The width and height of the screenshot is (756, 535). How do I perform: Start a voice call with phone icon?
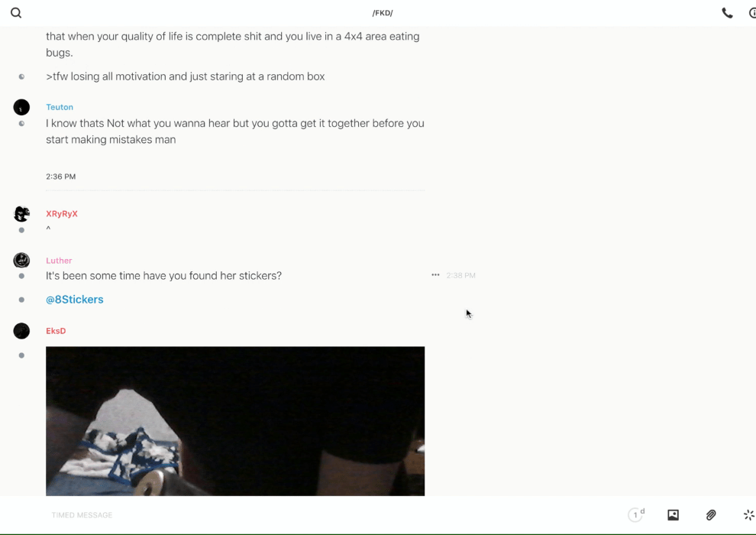727,13
